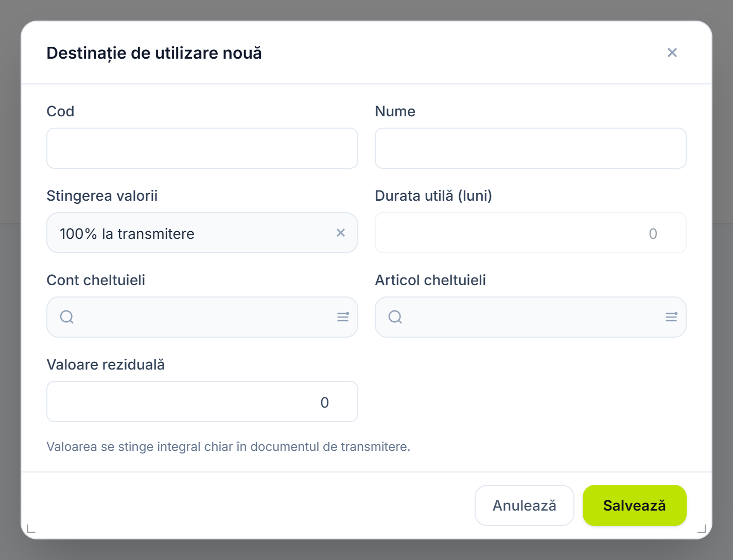Viewport: 733px width, 560px height.
Task: Clear the 100% la transmitere selection
Action: pyautogui.click(x=341, y=233)
